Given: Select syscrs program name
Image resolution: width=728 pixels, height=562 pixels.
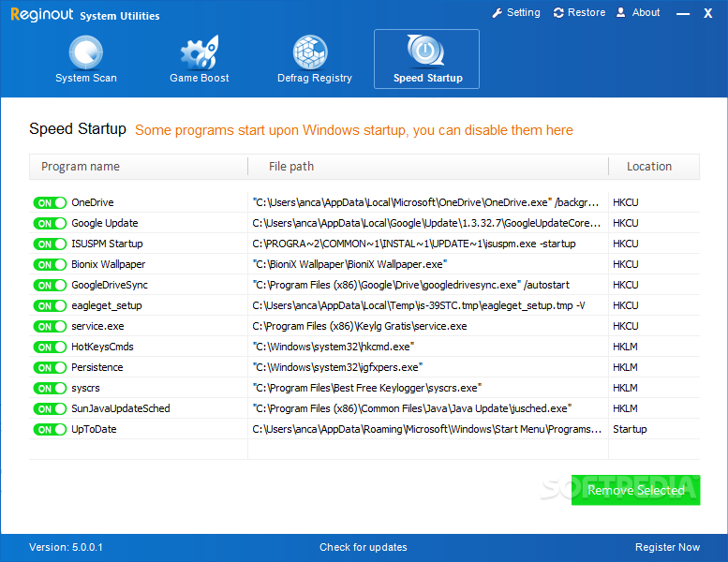Looking at the screenshot, I should click(85, 389).
